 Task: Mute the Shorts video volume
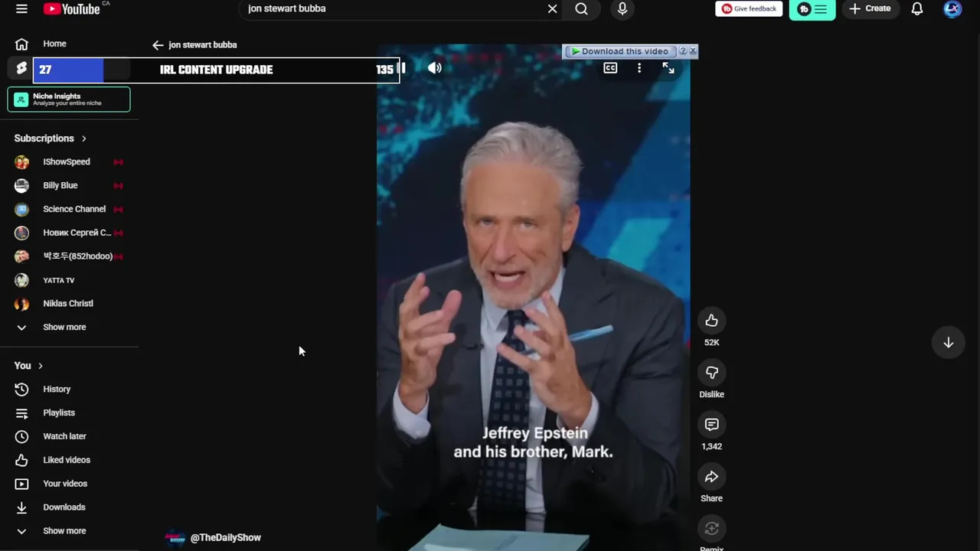coord(435,68)
